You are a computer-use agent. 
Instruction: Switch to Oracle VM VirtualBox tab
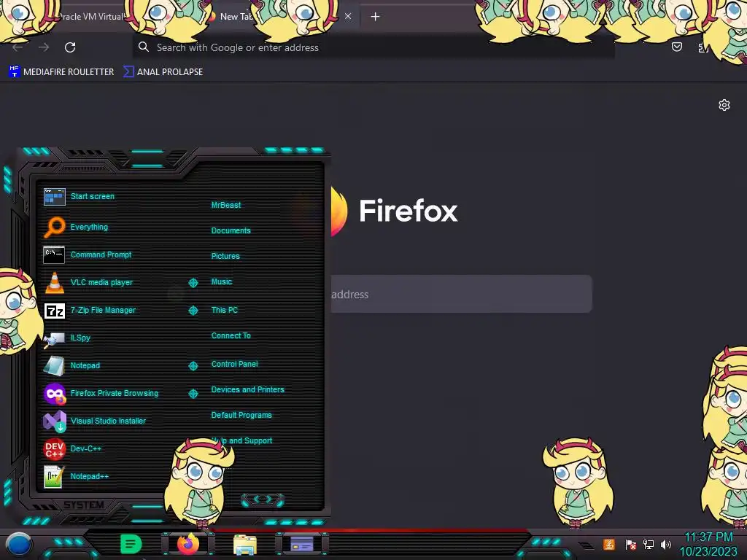coord(90,17)
